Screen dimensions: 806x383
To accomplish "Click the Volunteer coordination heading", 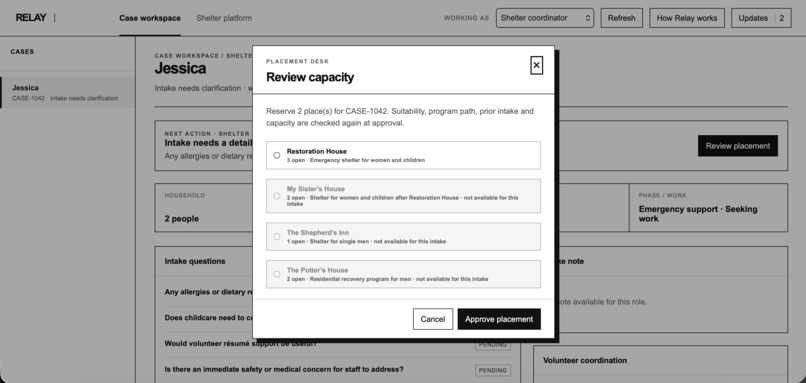I will pos(585,360).
